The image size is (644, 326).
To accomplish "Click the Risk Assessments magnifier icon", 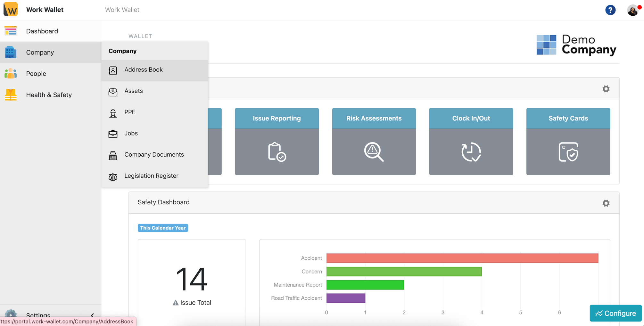I will point(374,152).
